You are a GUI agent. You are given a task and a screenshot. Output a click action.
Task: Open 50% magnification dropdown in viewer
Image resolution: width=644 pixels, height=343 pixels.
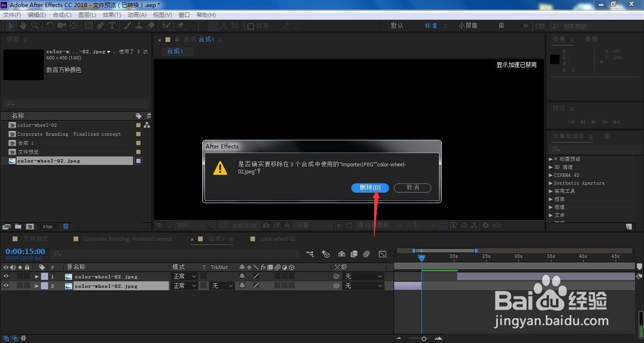(190, 225)
